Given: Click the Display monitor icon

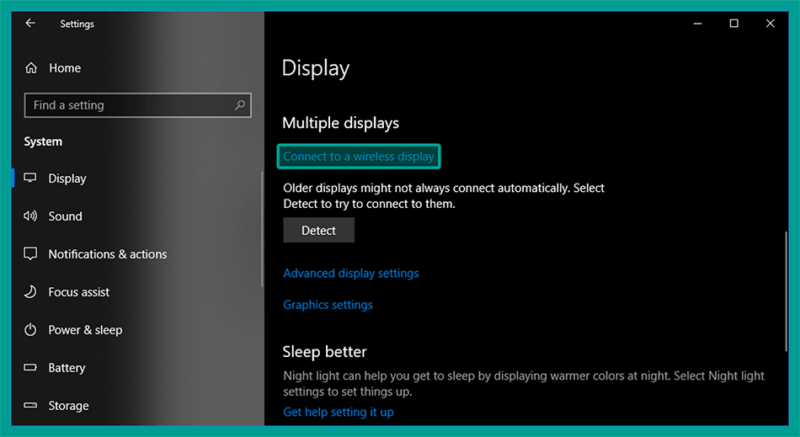Looking at the screenshot, I should point(31,178).
